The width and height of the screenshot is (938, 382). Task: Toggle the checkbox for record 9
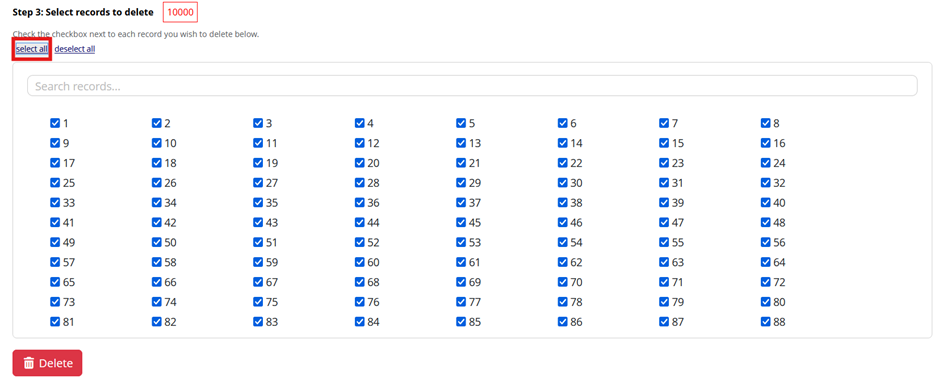tap(55, 143)
